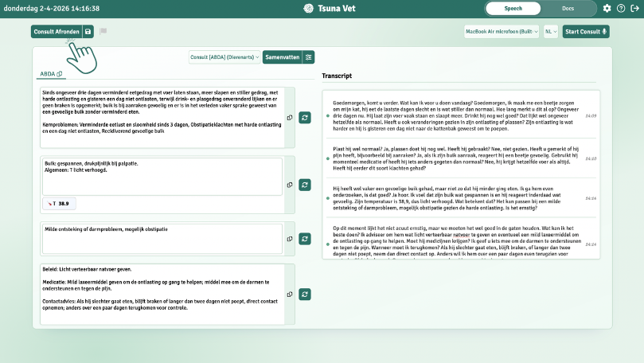Change the NL language dropdown
644x363 pixels.
(551, 32)
